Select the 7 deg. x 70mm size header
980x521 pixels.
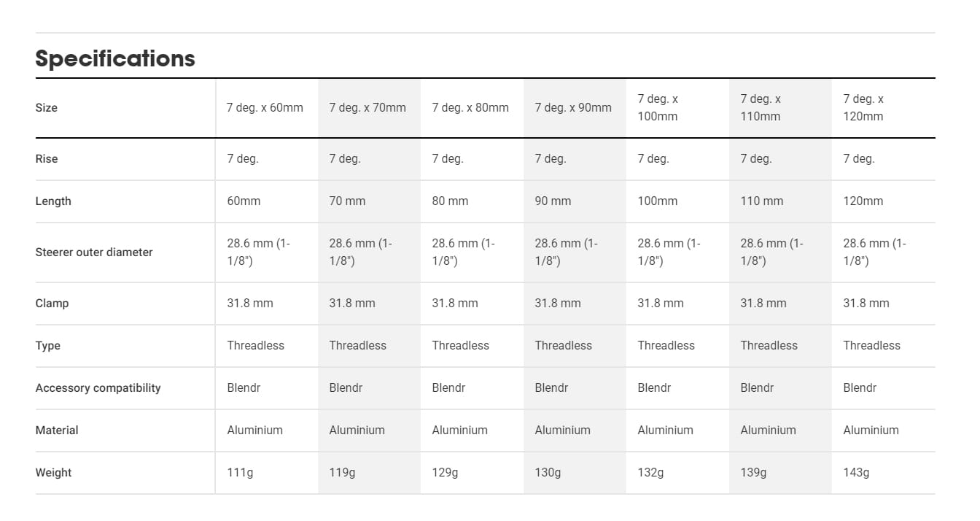[367, 108]
